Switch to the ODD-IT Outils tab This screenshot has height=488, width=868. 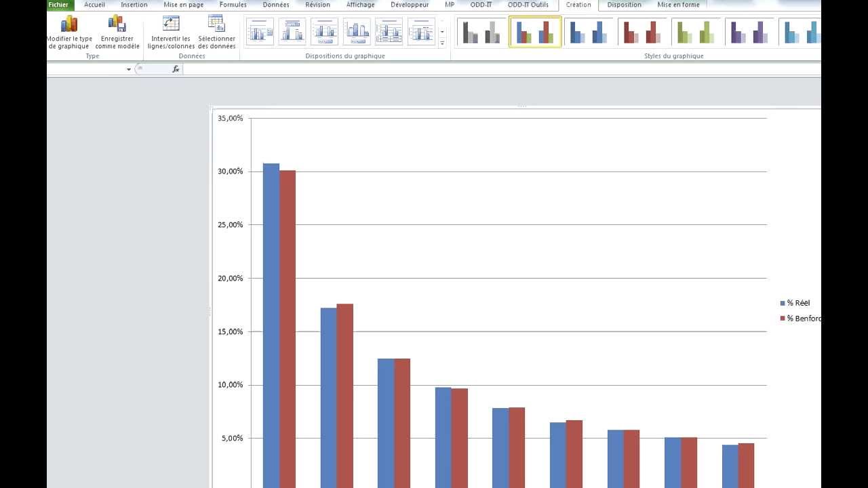(528, 5)
